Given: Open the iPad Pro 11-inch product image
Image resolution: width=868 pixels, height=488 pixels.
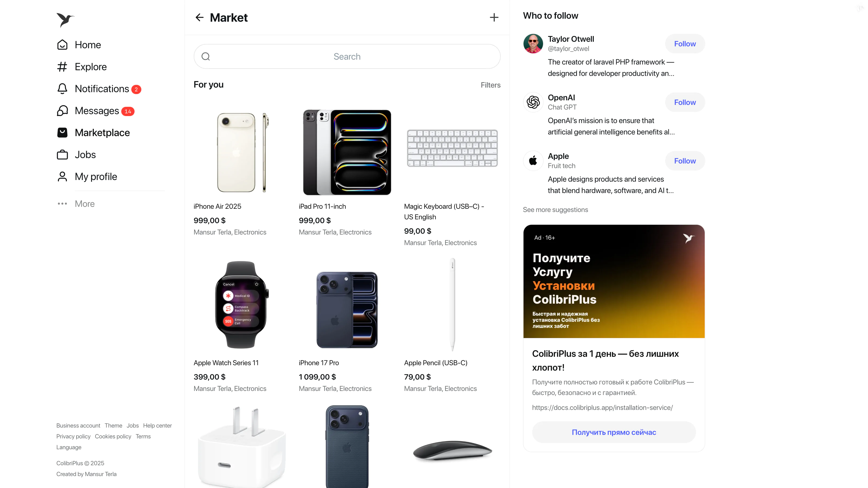Looking at the screenshot, I should pos(347,152).
